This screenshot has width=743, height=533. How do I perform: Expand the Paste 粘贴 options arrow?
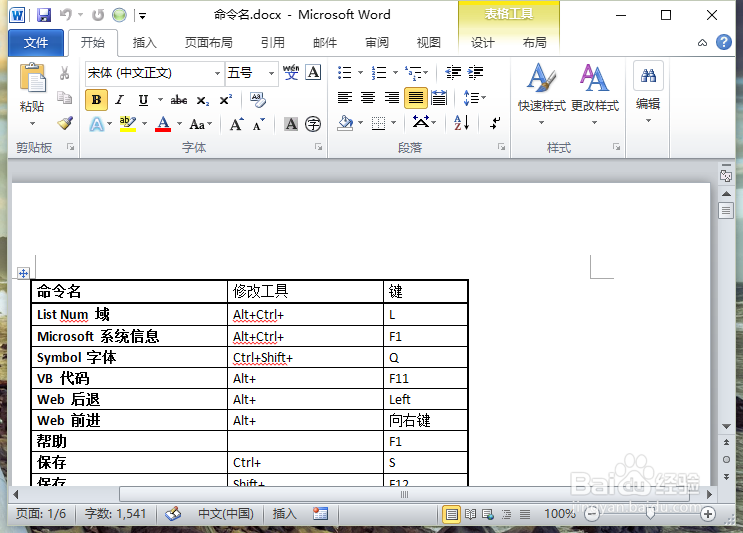[x=32, y=123]
